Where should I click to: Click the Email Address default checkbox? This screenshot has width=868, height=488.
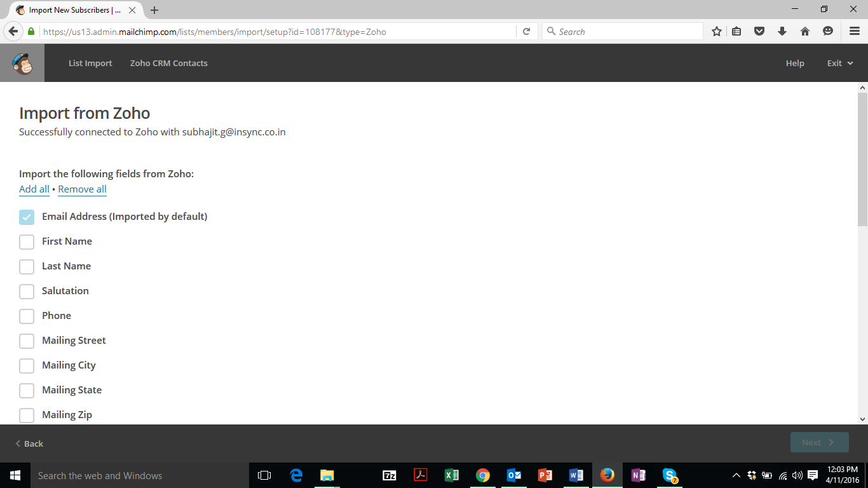[27, 217]
